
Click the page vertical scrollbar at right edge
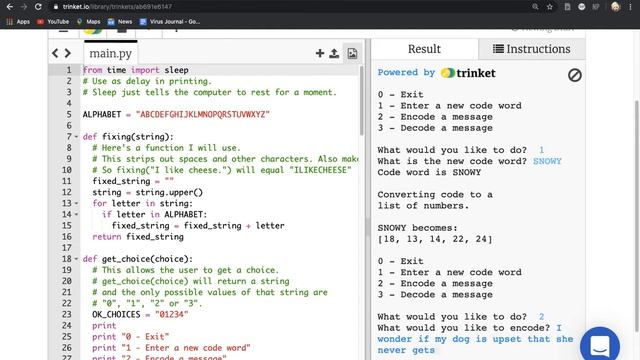(x=636, y=216)
